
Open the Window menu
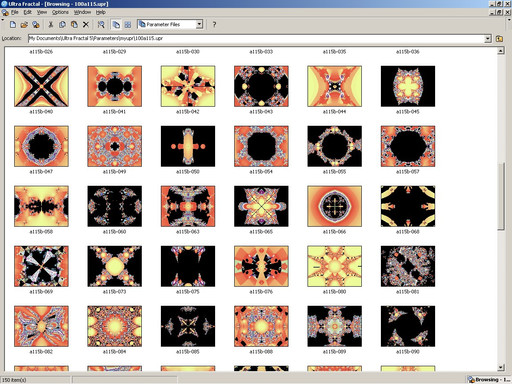82,12
